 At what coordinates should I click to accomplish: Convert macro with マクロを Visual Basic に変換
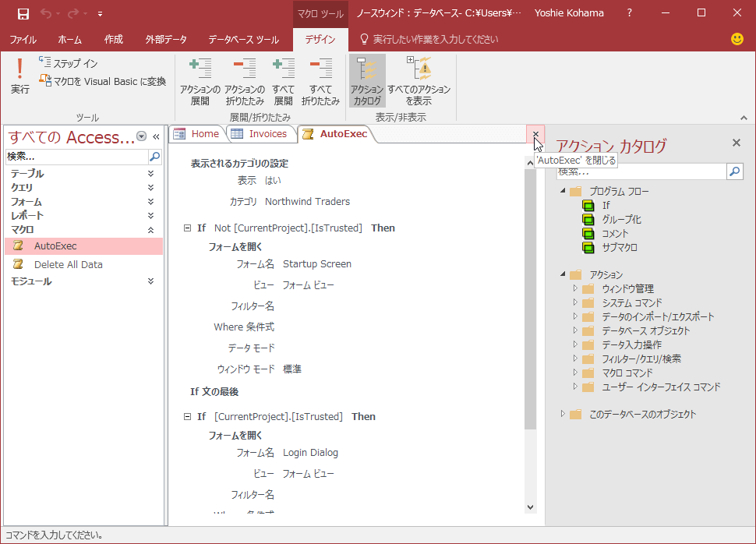pyautogui.click(x=103, y=82)
